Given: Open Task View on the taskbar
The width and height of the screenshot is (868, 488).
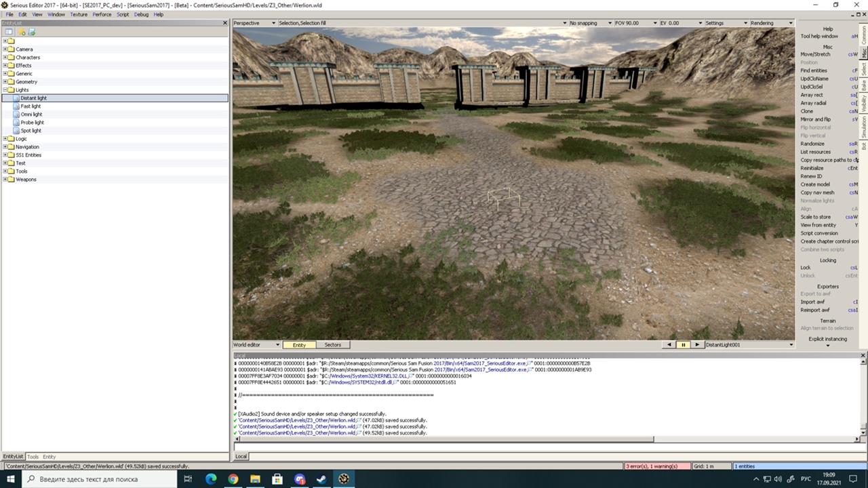Looking at the screenshot, I should click(x=188, y=479).
